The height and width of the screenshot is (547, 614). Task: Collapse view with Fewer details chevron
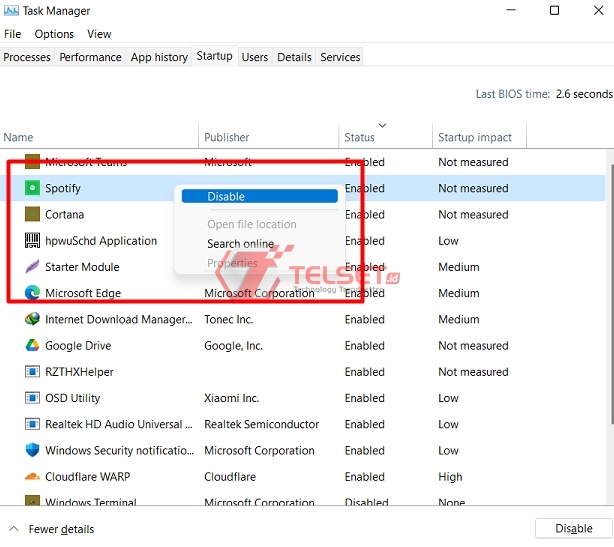[13, 529]
